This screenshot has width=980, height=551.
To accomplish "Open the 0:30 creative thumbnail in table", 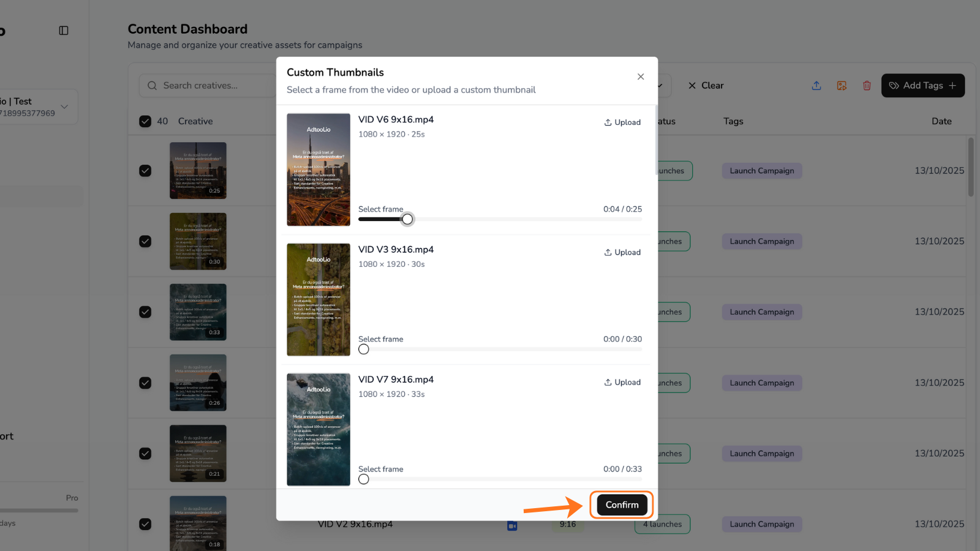I will coord(198,241).
